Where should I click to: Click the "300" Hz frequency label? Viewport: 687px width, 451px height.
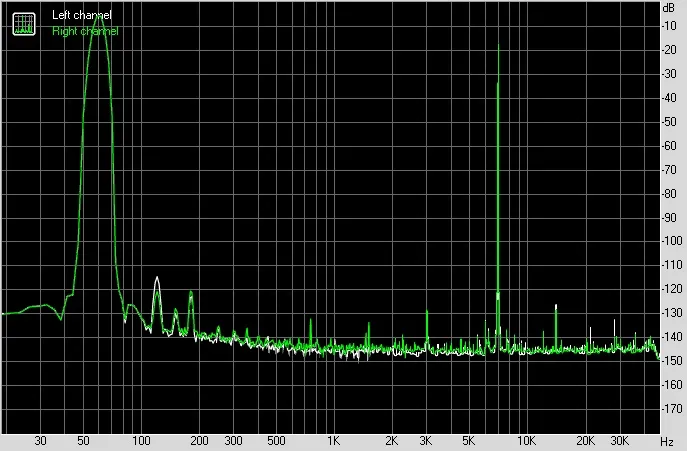click(234, 441)
